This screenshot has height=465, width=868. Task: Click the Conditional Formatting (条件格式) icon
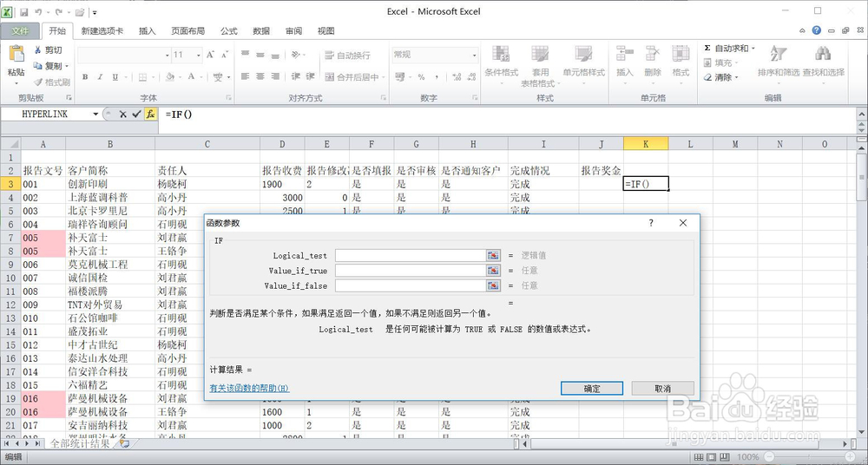(501, 54)
